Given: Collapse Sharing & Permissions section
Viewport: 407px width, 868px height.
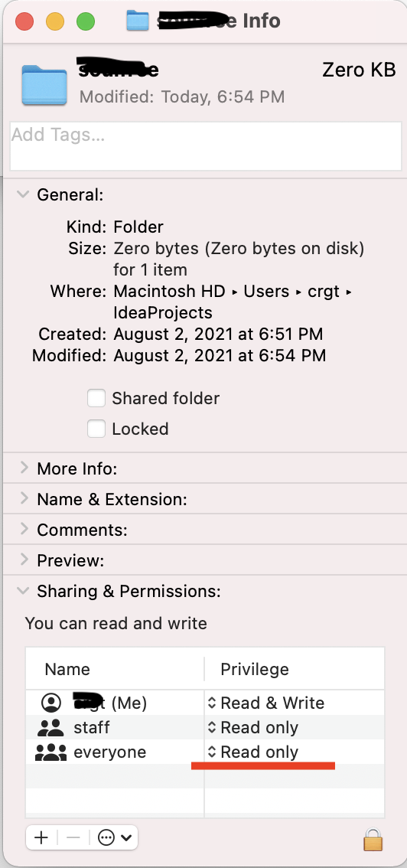Looking at the screenshot, I should point(23,591).
